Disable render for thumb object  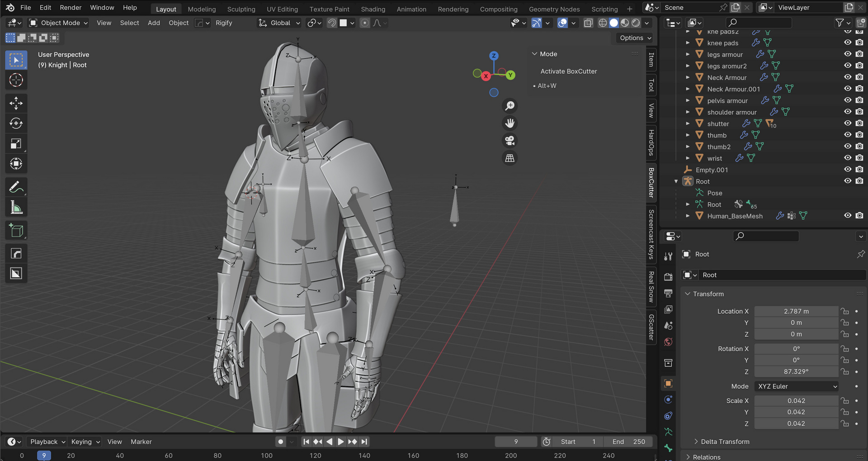(859, 135)
